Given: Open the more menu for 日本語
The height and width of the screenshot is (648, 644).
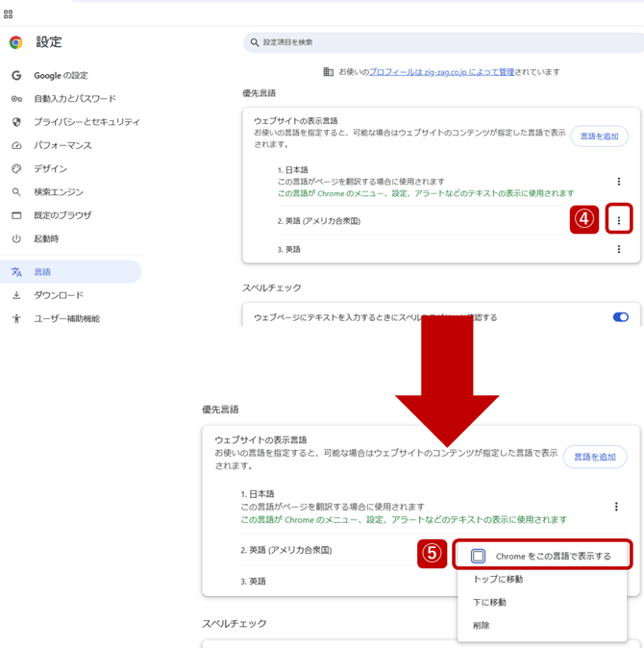Looking at the screenshot, I should point(618,181).
